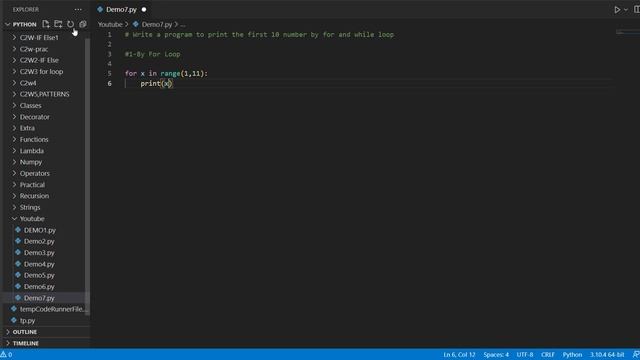This screenshot has height=360, width=640.
Task: Open DEMO1.py from the file tree
Action: [40, 230]
